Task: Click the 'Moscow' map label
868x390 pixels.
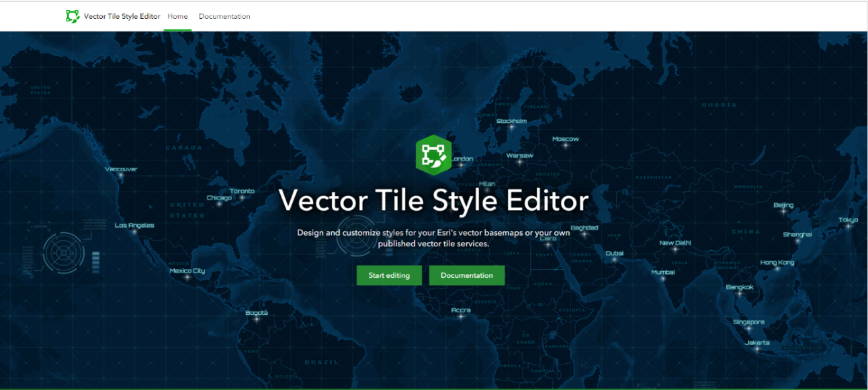Action: 566,139
